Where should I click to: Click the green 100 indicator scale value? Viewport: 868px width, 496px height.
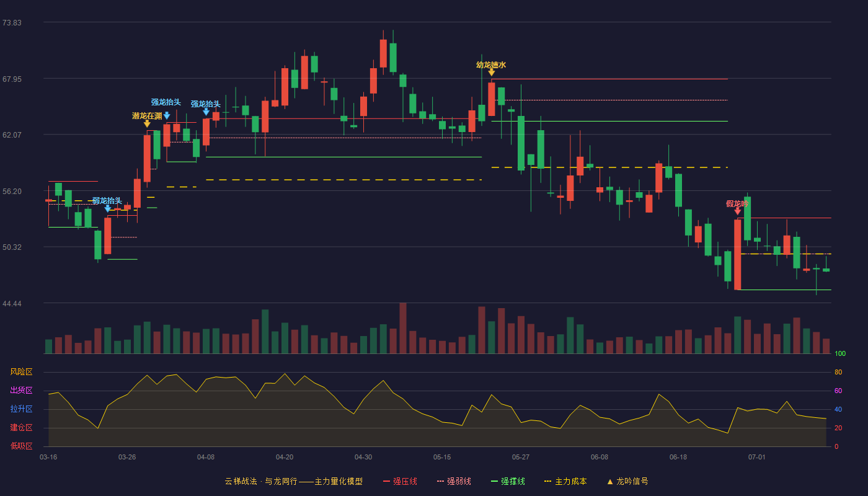click(840, 354)
